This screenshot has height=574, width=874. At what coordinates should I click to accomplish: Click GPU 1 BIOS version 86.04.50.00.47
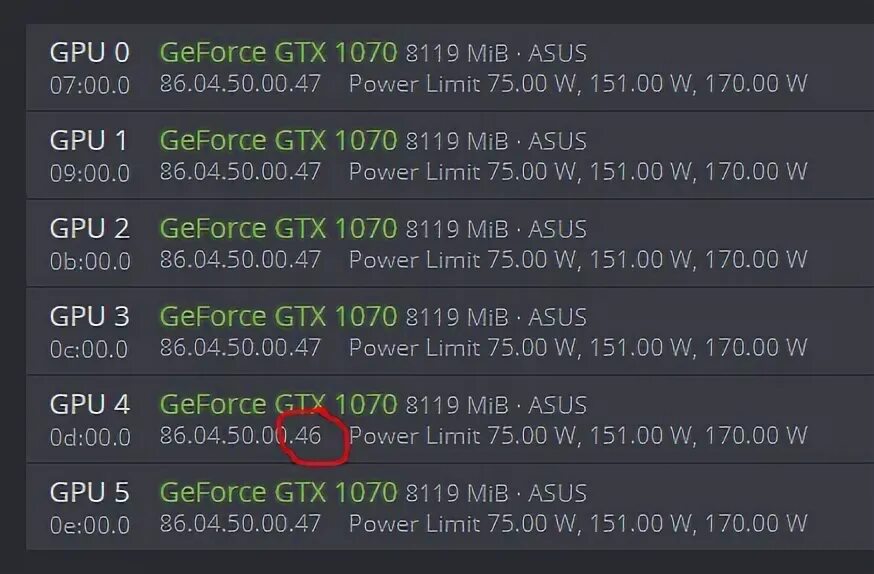(x=240, y=172)
